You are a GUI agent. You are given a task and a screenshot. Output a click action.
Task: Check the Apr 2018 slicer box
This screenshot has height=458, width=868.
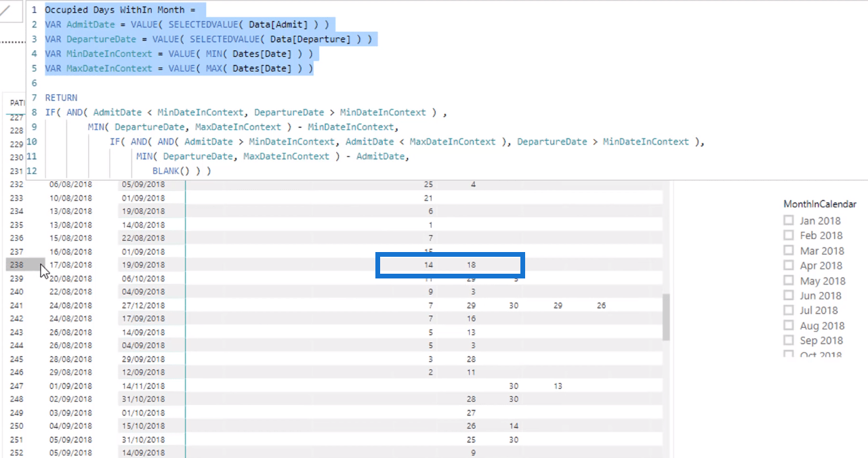[788, 266]
